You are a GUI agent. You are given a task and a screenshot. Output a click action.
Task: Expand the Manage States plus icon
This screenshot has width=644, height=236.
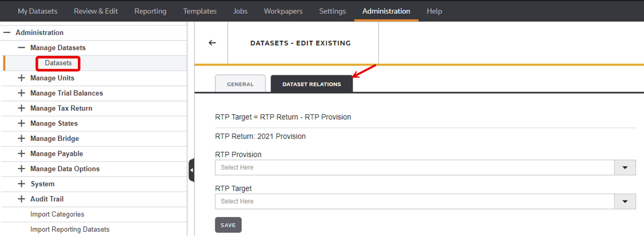21,123
